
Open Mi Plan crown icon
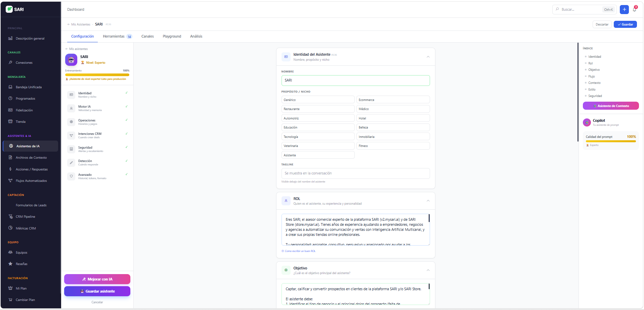[x=10, y=288]
